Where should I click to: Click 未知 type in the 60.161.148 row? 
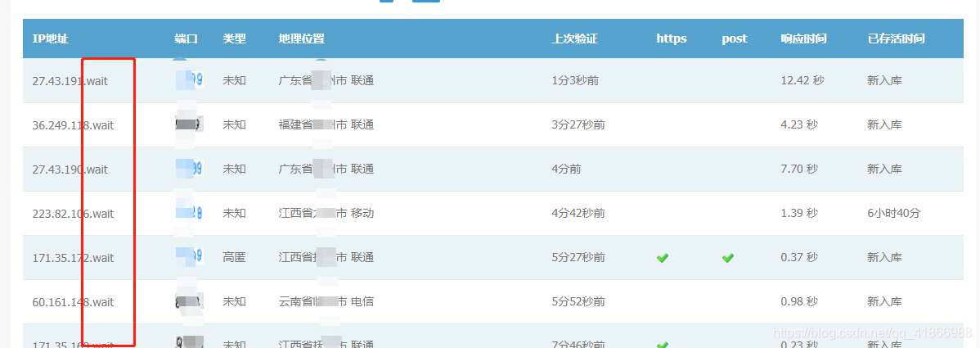tap(235, 301)
